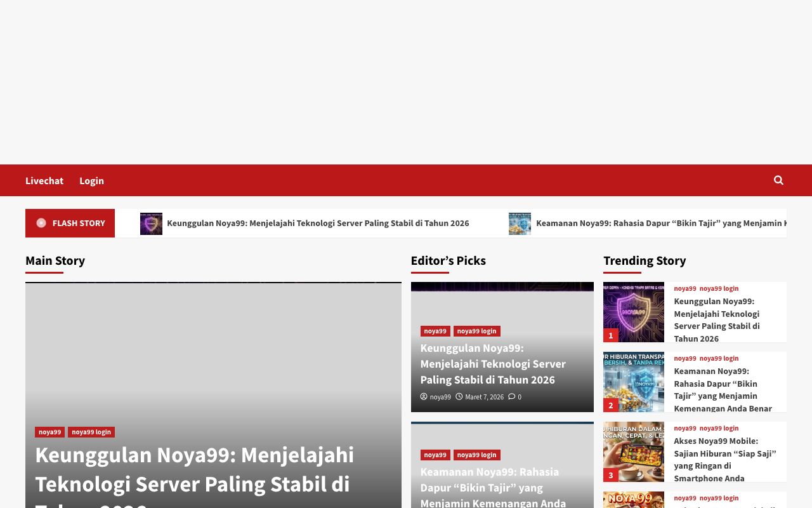Open trending story number 3 smartphone thumbnail
812x508 pixels.
[633, 451]
